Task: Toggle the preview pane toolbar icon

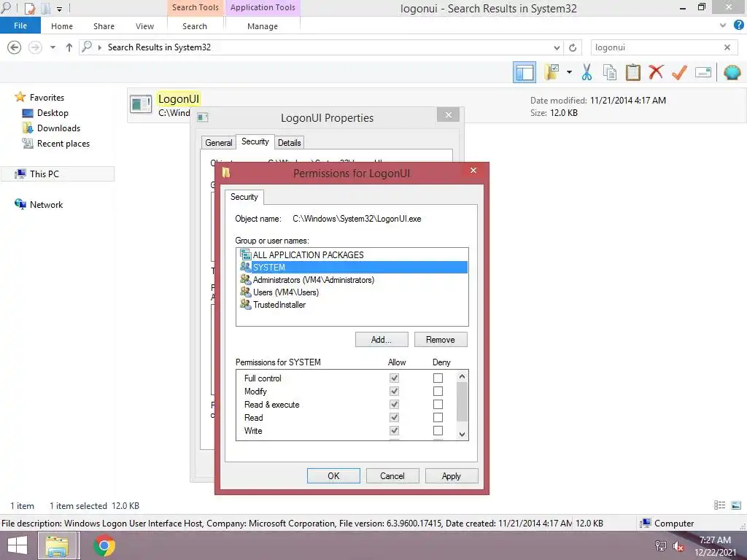Action: coord(524,72)
